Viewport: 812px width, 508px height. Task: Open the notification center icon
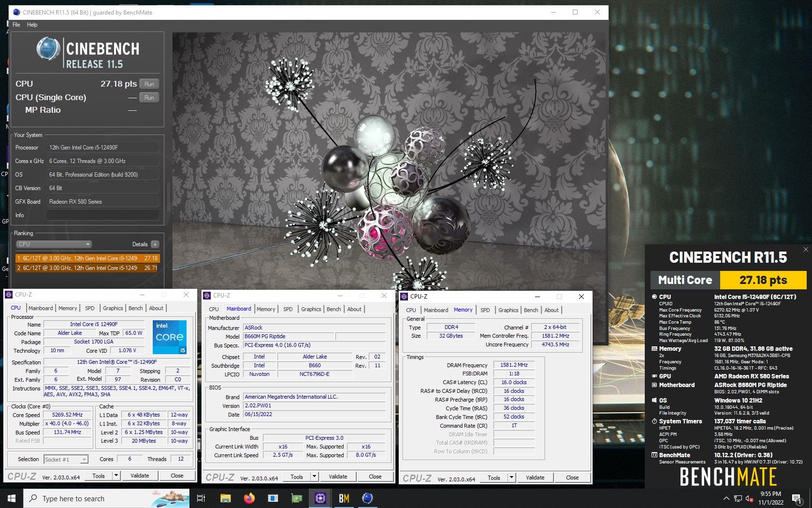[797, 498]
